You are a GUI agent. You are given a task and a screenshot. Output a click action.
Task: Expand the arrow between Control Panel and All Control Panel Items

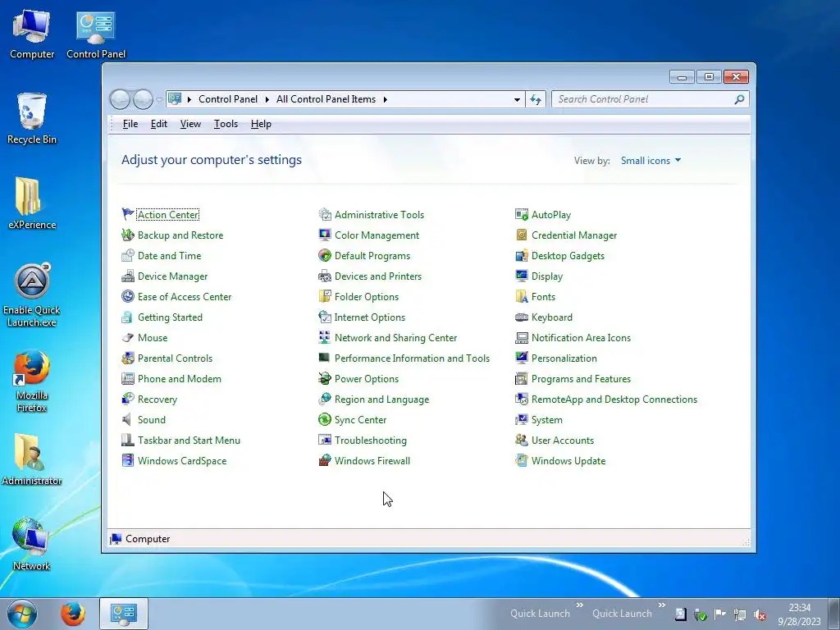pos(267,99)
